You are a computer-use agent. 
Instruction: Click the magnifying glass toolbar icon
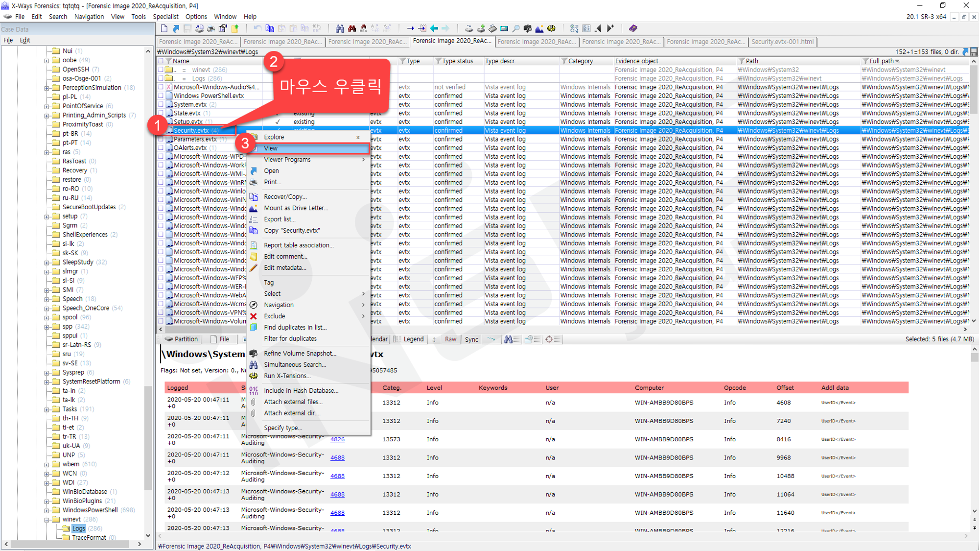pyautogui.click(x=516, y=28)
